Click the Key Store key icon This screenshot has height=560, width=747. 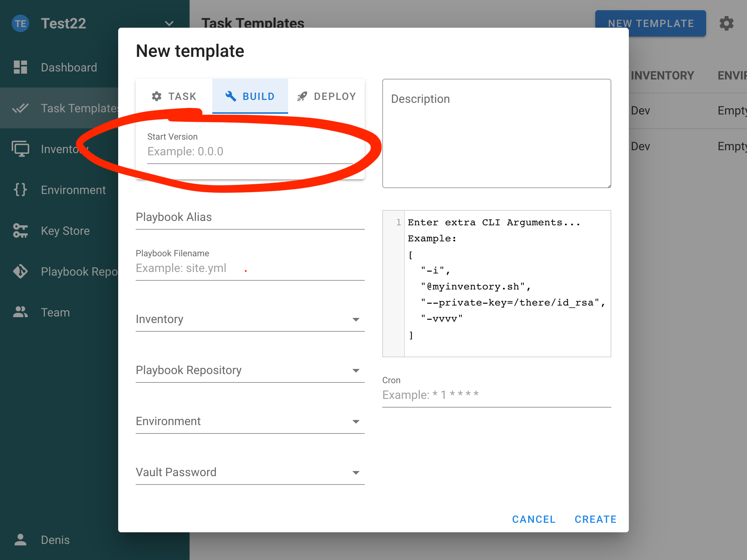(x=20, y=230)
